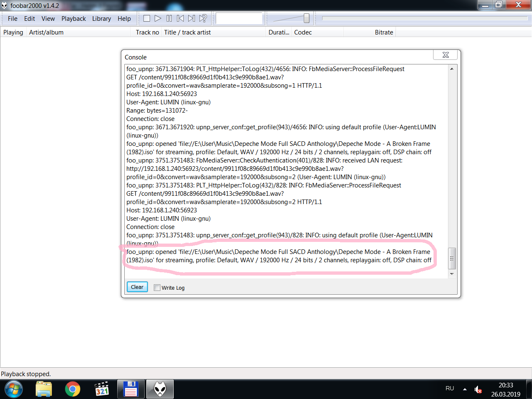Sort by the Duration column header

(x=279, y=32)
